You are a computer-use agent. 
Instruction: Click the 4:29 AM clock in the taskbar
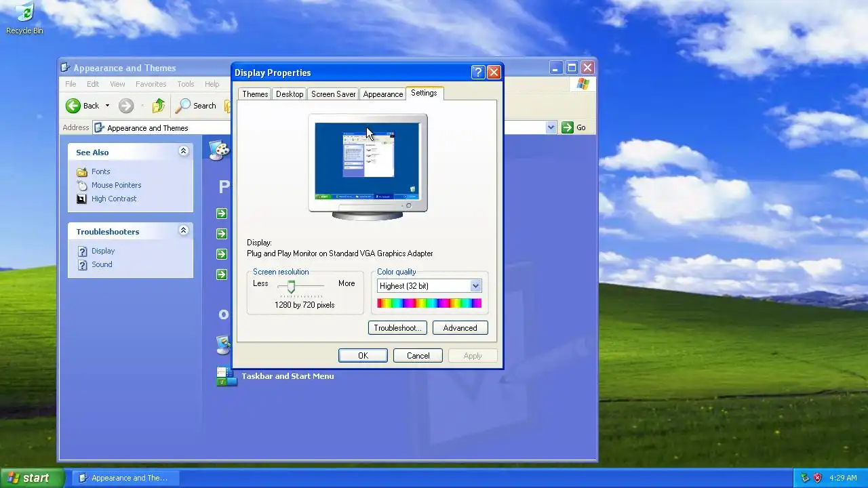pos(843,478)
